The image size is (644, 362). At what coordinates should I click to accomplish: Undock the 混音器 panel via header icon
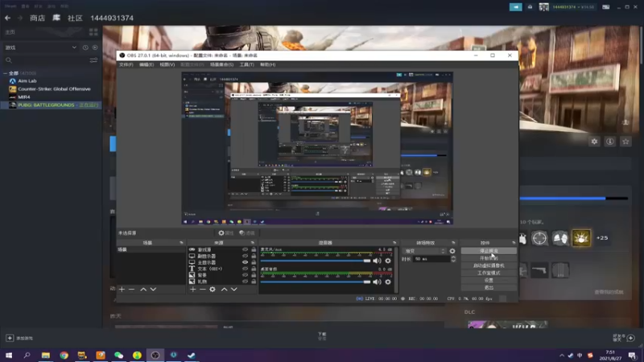click(394, 243)
